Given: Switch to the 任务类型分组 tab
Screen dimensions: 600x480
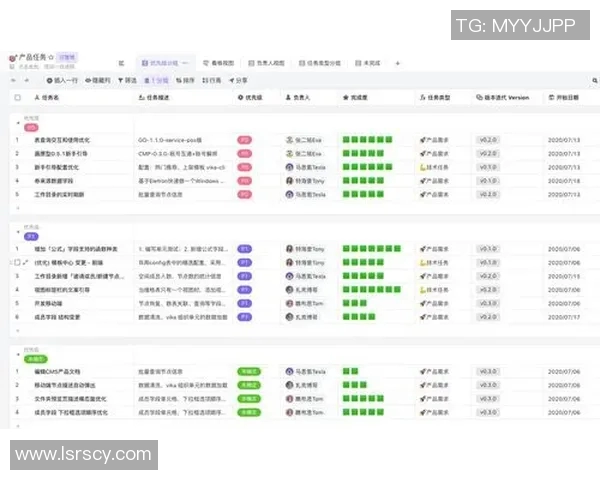Looking at the screenshot, I should 320,63.
